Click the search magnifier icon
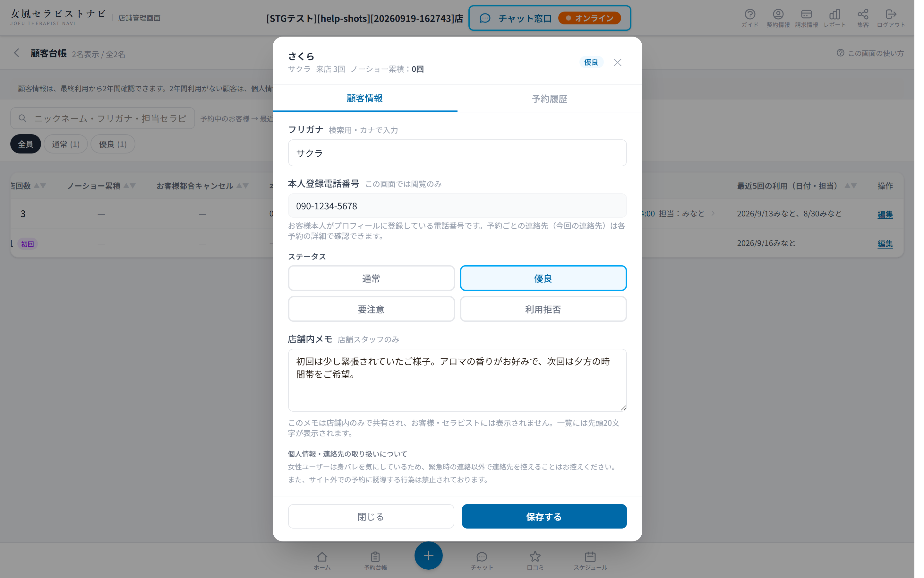The height and width of the screenshot is (578, 924). 22,118
